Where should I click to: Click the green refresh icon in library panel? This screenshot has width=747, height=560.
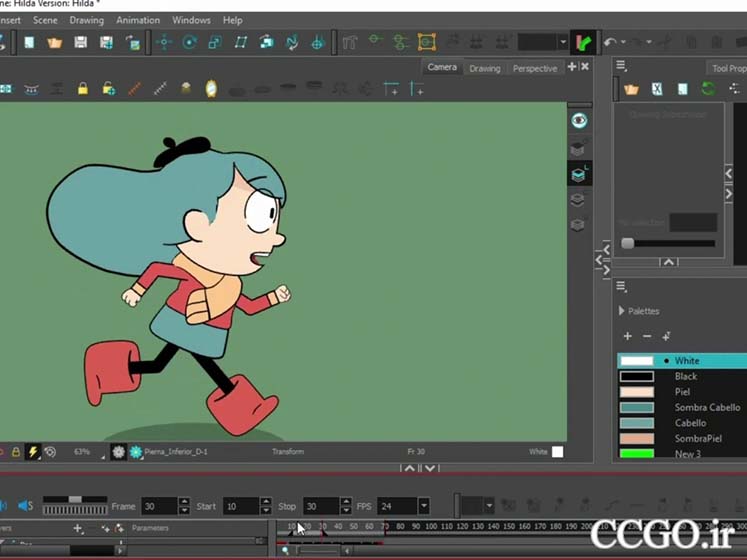click(708, 89)
